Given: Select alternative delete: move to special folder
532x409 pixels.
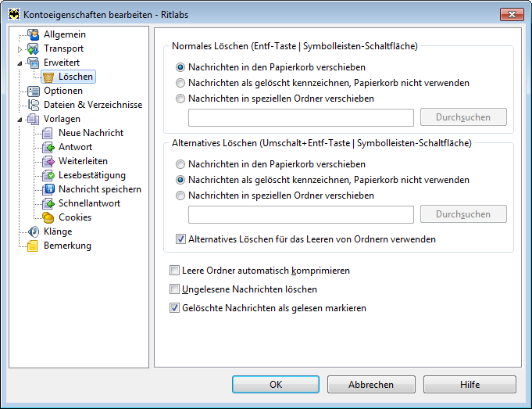Looking at the screenshot, I should (180, 196).
